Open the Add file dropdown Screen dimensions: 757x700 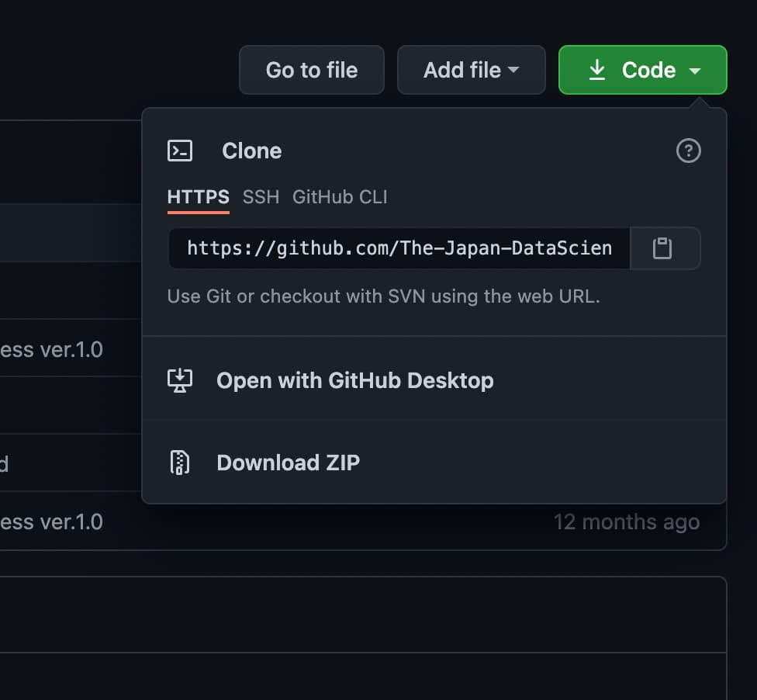pos(471,70)
